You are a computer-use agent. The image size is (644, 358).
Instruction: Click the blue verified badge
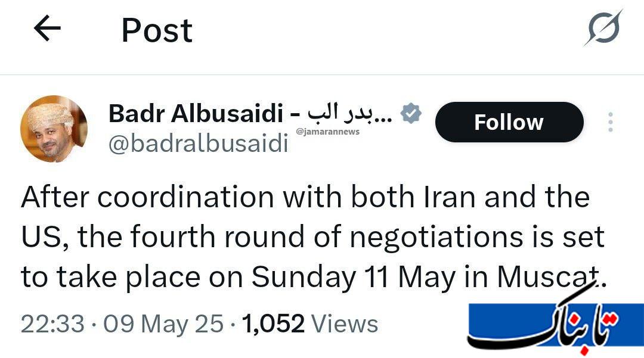tap(411, 113)
